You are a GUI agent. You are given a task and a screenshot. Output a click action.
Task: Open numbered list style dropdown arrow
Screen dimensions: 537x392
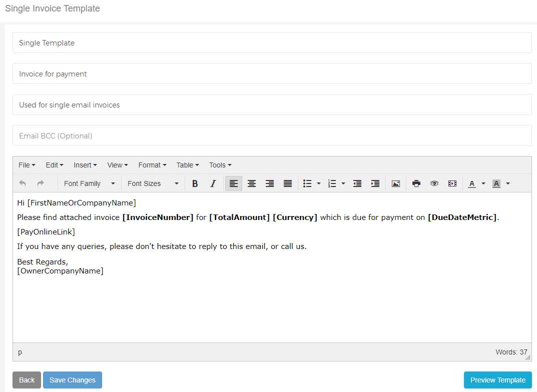[343, 183]
